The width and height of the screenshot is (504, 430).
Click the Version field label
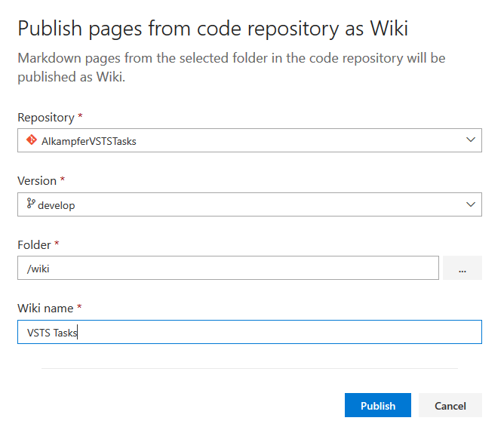click(37, 181)
